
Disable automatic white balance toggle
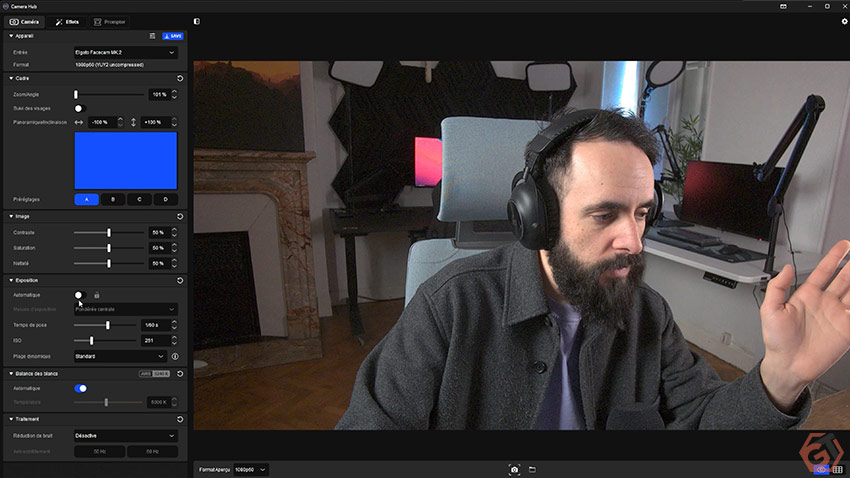(x=80, y=388)
